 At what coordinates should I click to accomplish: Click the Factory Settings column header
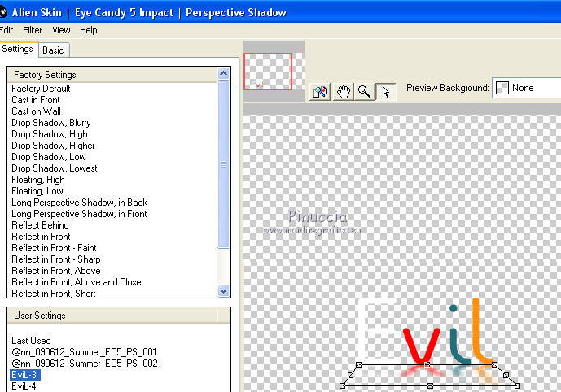(x=112, y=75)
